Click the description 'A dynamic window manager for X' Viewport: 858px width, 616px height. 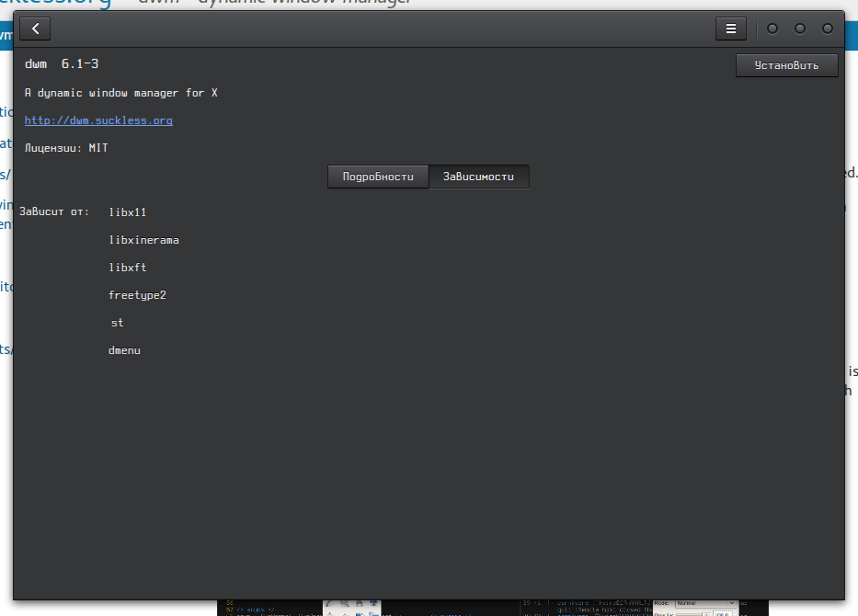pyautogui.click(x=121, y=93)
